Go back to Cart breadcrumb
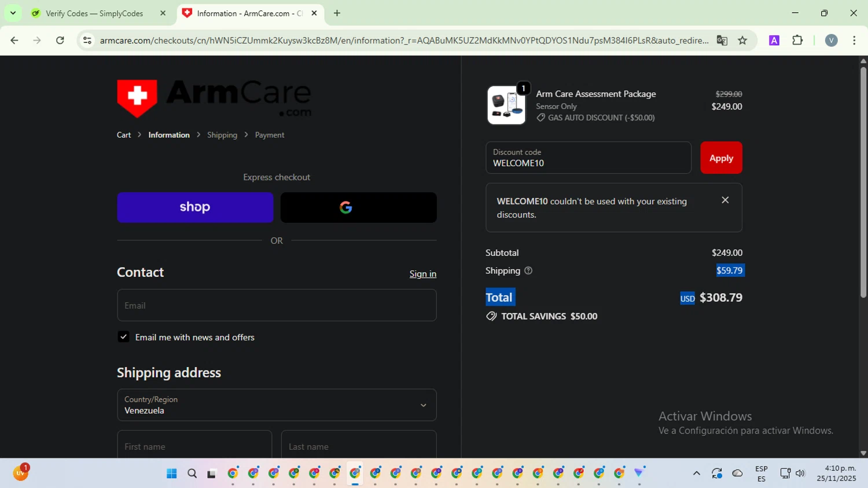Screen dimensions: 868x488 point(124,135)
